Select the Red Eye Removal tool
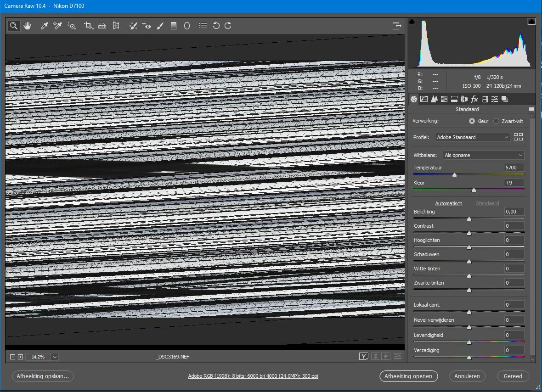Image resolution: width=542 pixels, height=392 pixels. pyautogui.click(x=147, y=26)
